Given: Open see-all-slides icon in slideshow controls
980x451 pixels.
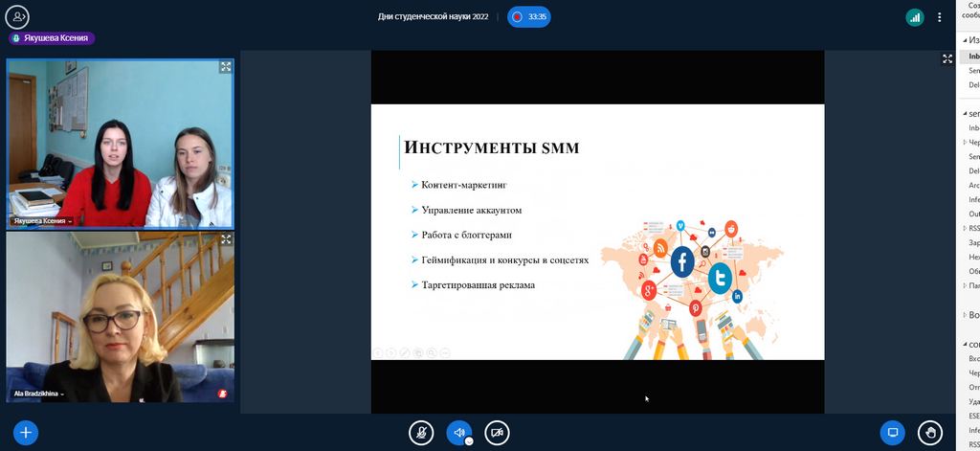Looking at the screenshot, I should coord(418,352).
